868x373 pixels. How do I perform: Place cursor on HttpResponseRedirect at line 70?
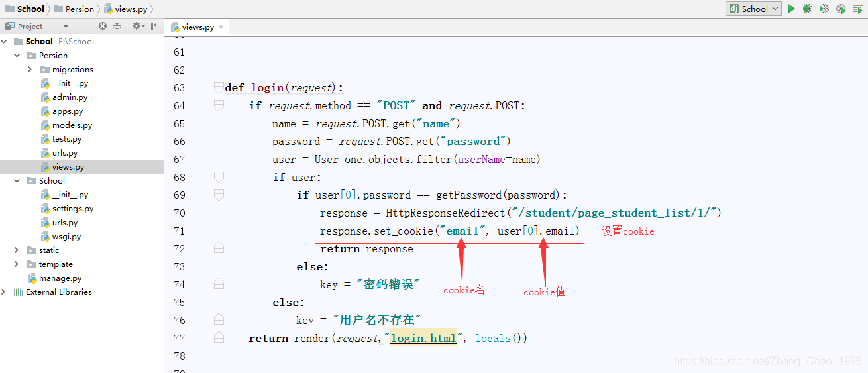click(x=445, y=213)
